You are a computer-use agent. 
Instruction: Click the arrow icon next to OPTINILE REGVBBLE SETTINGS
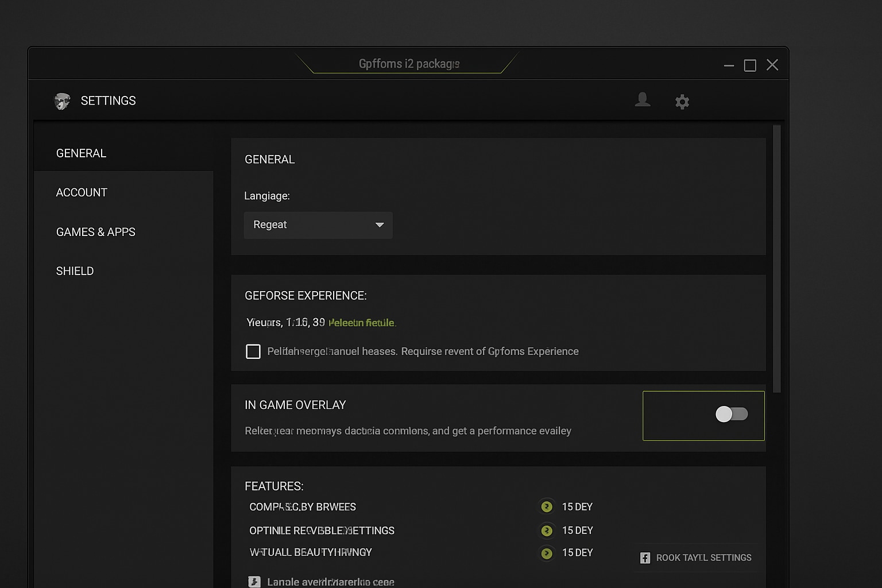click(547, 531)
